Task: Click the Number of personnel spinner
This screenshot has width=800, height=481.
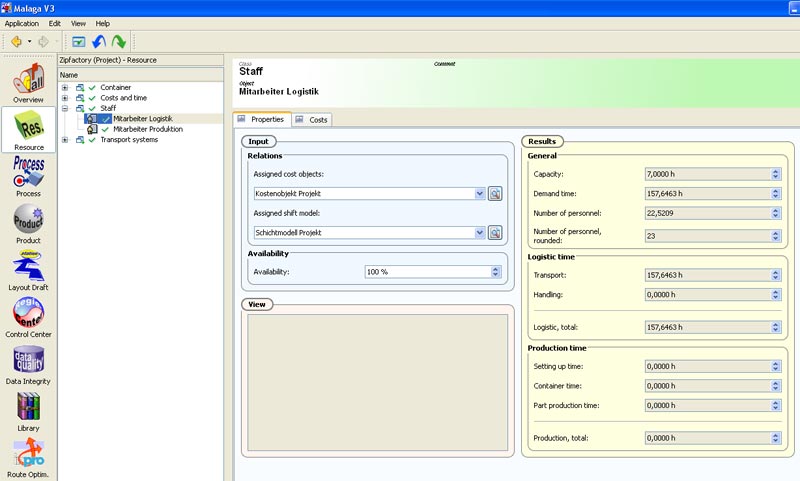Action: 776,213
